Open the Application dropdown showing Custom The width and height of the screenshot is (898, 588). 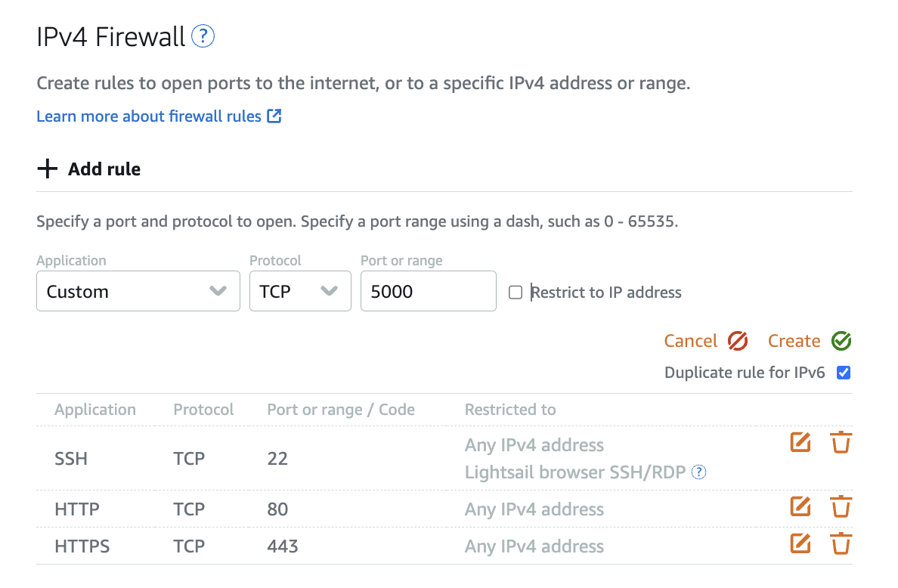point(138,291)
